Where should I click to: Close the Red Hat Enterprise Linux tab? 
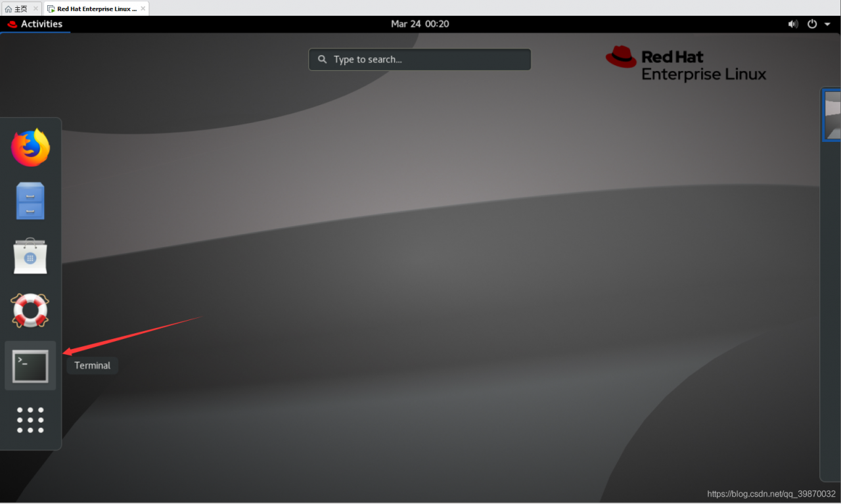tap(143, 9)
